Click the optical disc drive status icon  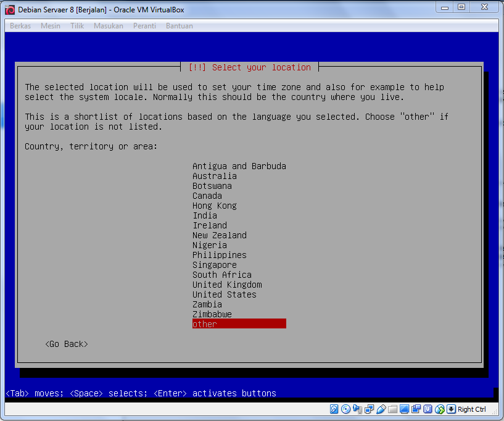click(x=346, y=409)
